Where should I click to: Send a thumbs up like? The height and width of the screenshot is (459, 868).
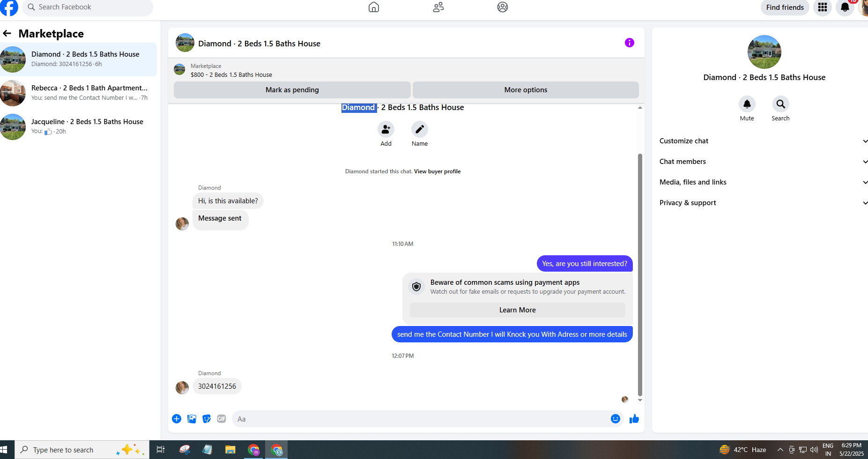coord(634,419)
